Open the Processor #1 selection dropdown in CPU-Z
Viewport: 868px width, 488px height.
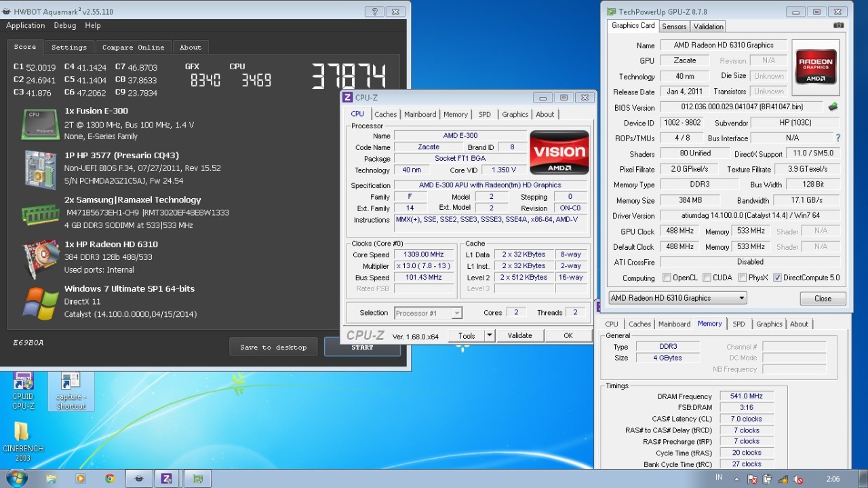[428, 313]
